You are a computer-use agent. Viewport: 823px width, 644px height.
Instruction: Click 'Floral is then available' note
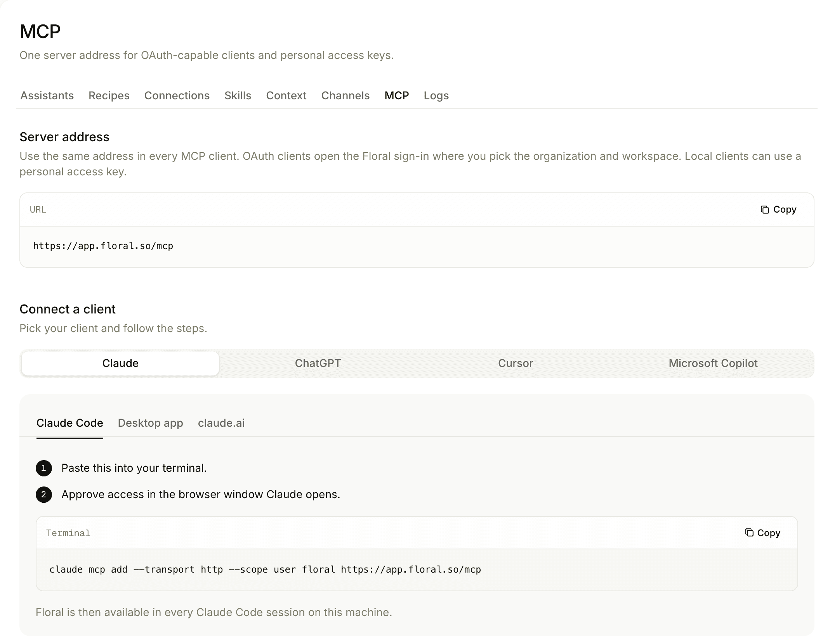coord(214,612)
